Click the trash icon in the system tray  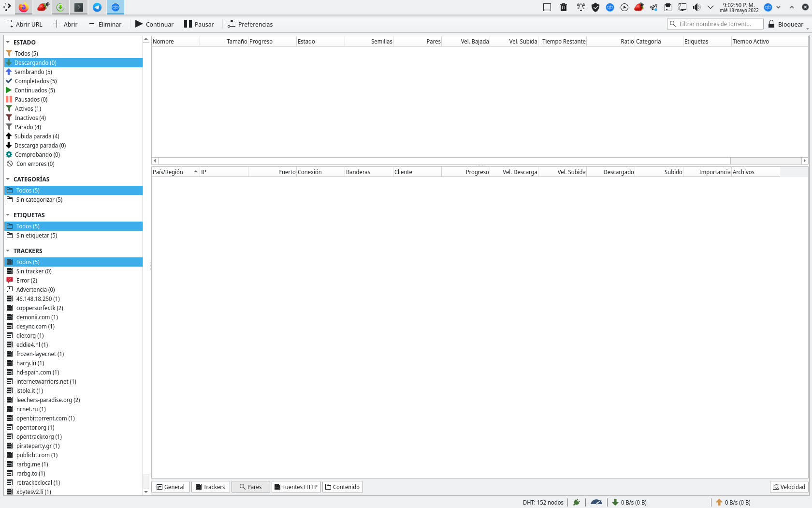(564, 7)
